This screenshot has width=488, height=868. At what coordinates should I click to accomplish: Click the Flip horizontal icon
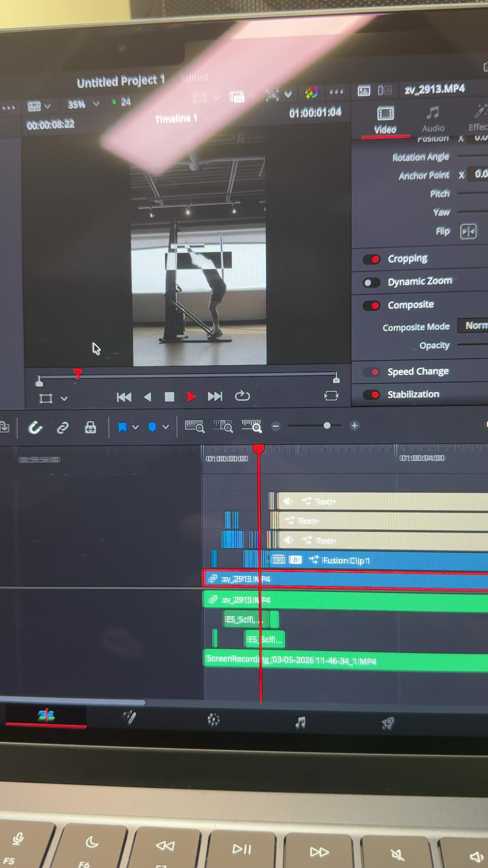(468, 231)
